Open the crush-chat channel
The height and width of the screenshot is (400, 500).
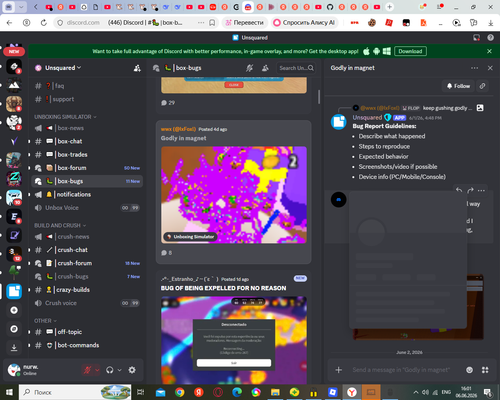(87, 250)
